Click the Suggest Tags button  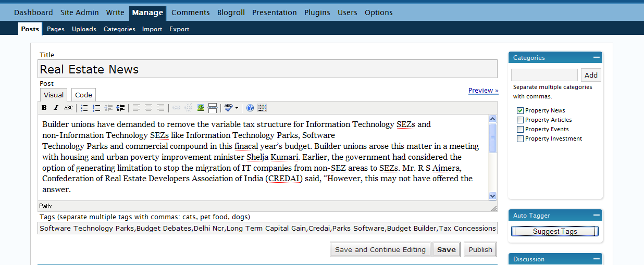(555, 232)
